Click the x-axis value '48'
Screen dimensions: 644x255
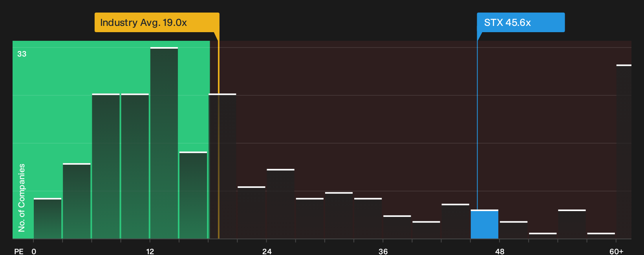[499, 251]
